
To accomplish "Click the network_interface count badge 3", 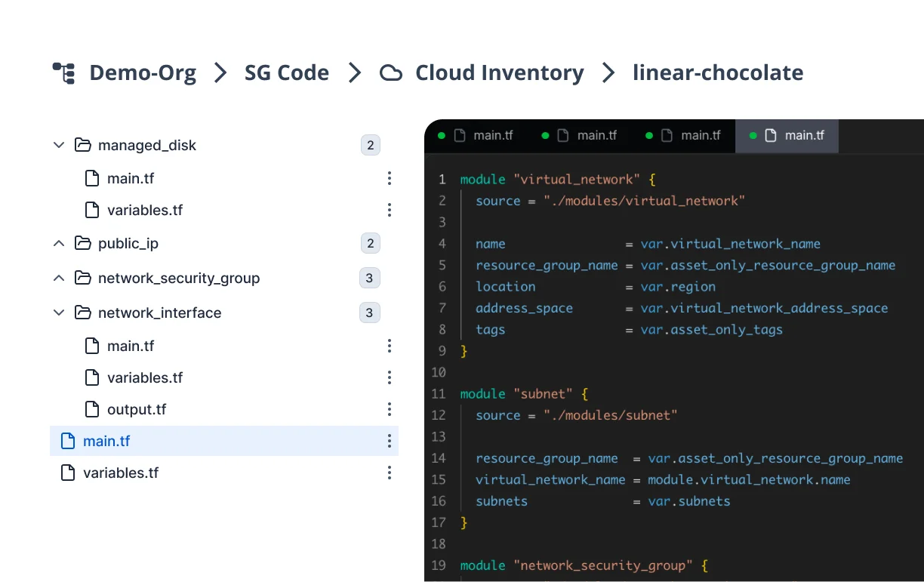I will click(x=369, y=313).
